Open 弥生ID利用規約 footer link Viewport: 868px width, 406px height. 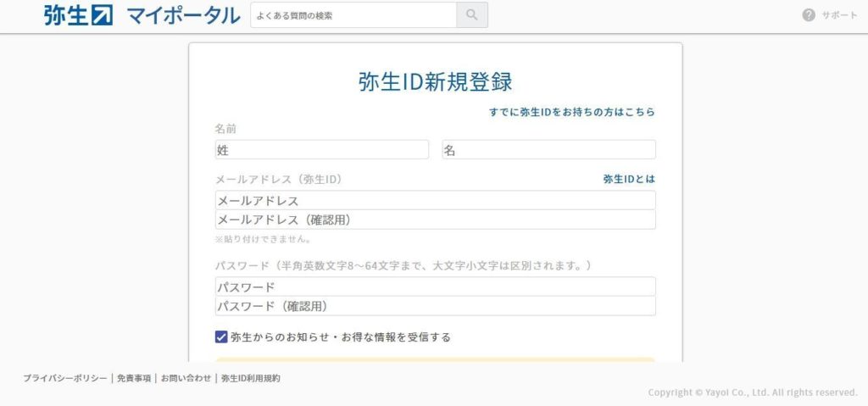[x=250, y=378]
